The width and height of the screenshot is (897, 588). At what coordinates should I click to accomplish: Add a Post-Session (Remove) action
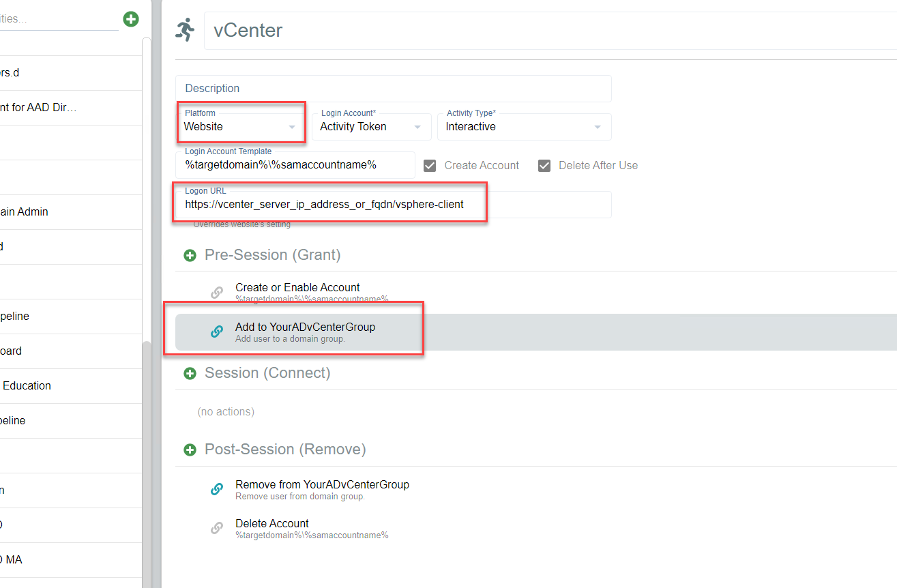click(190, 450)
